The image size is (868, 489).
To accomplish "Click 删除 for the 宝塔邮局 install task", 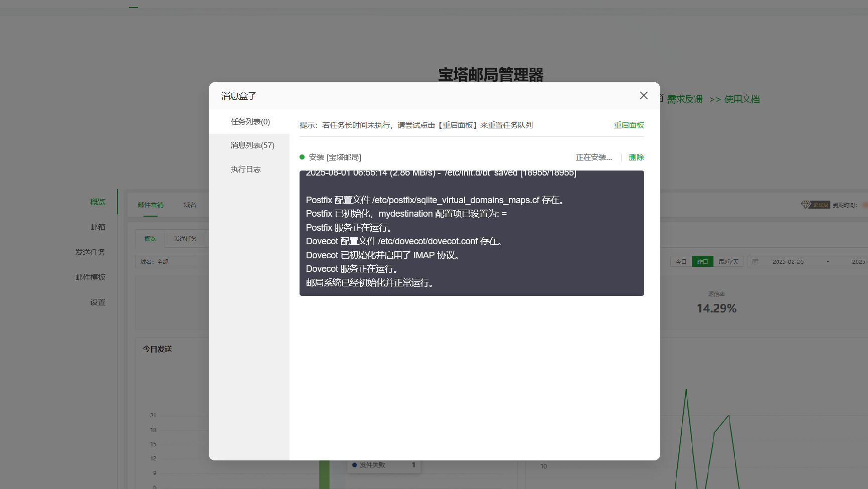I will pyautogui.click(x=636, y=157).
